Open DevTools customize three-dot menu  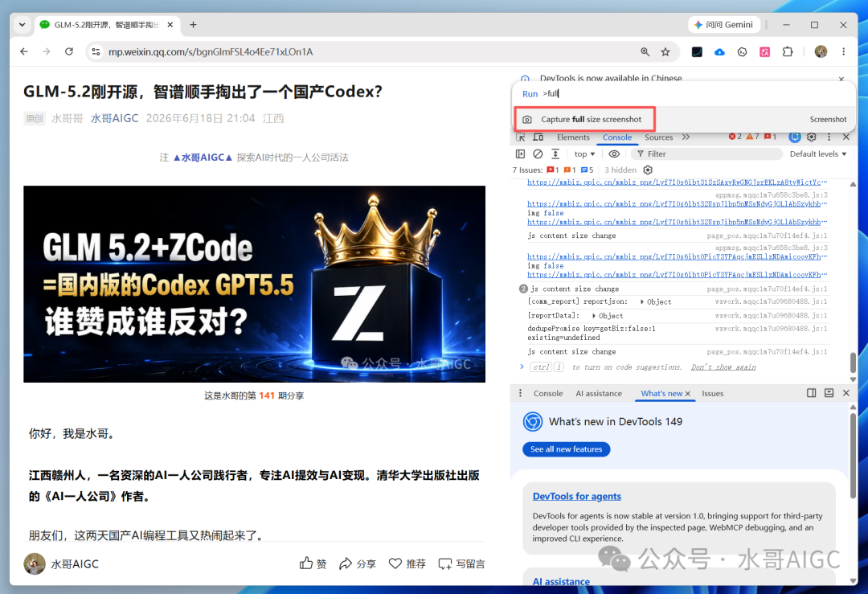coord(829,137)
